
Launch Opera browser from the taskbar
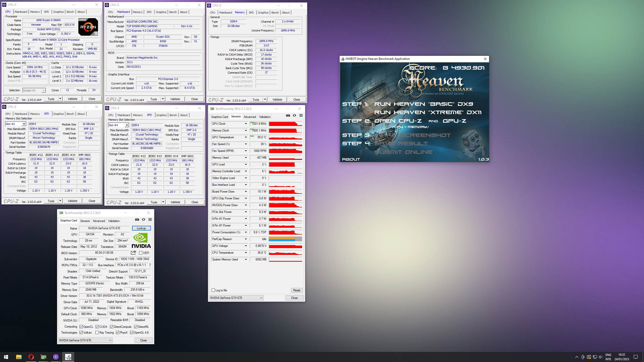pos(31,357)
